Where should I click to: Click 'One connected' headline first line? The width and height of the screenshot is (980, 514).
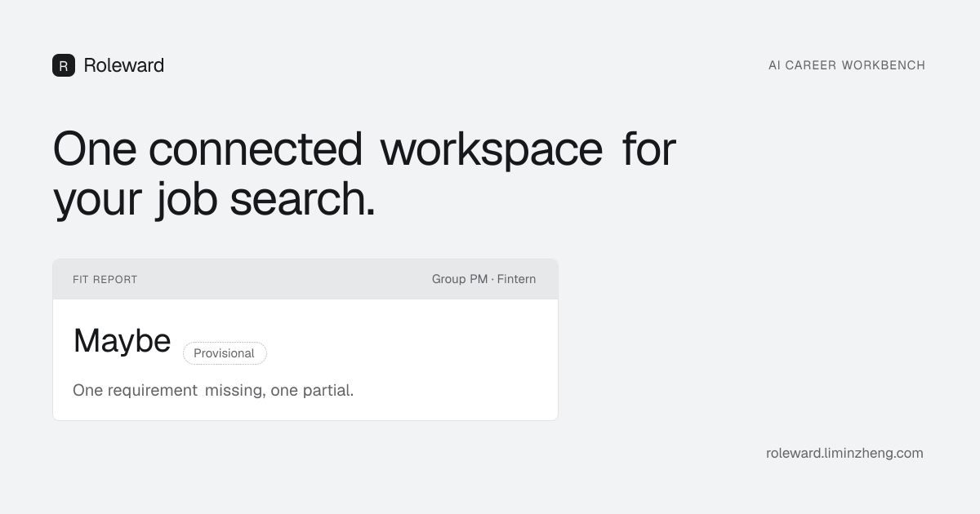coord(207,149)
